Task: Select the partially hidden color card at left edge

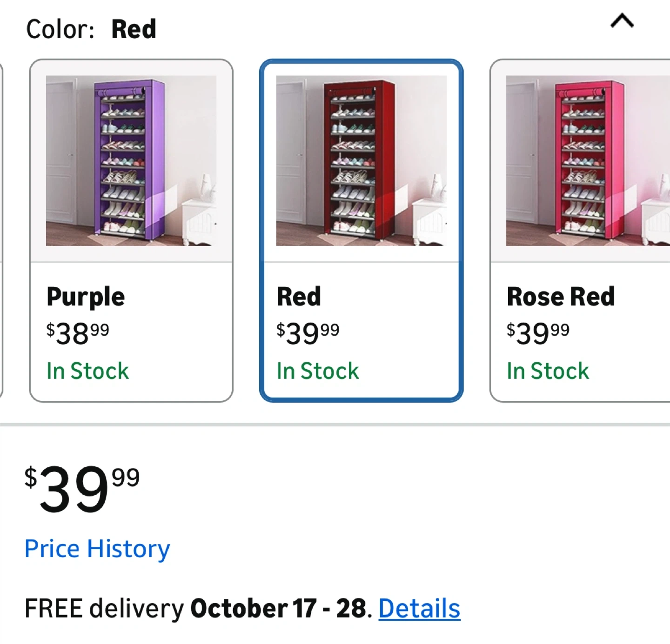Action: tap(1, 230)
